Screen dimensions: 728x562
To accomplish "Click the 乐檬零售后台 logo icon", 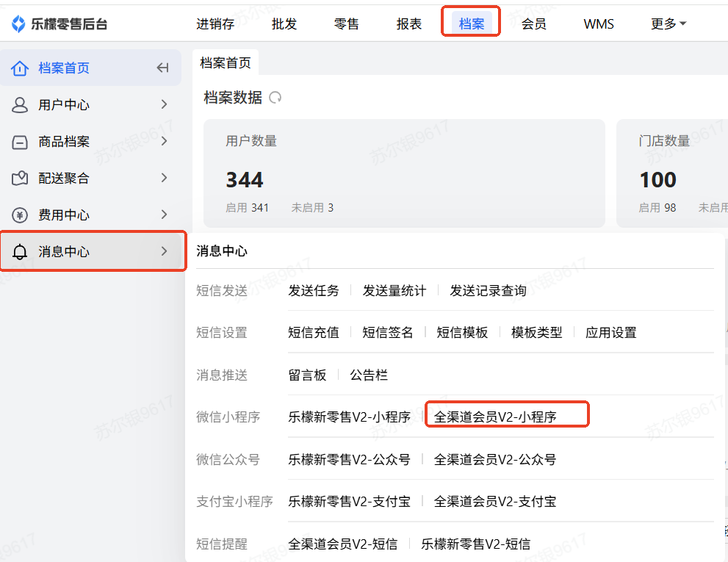I will point(18,24).
